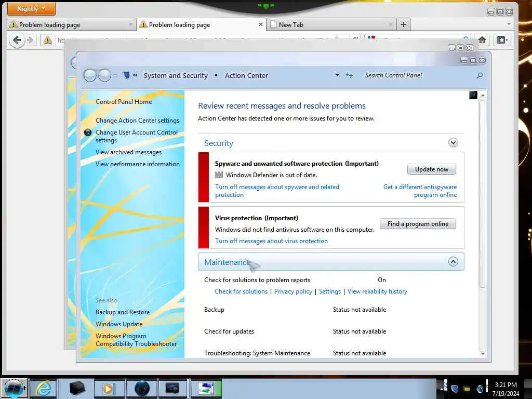Open Change Action Center settings
The width and height of the screenshot is (532, 399).
pyautogui.click(x=137, y=121)
